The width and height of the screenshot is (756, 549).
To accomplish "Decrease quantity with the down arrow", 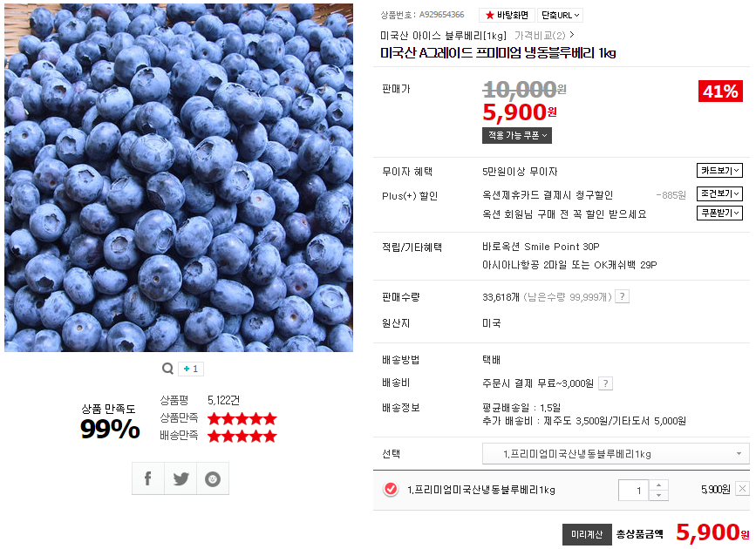I will [658, 495].
